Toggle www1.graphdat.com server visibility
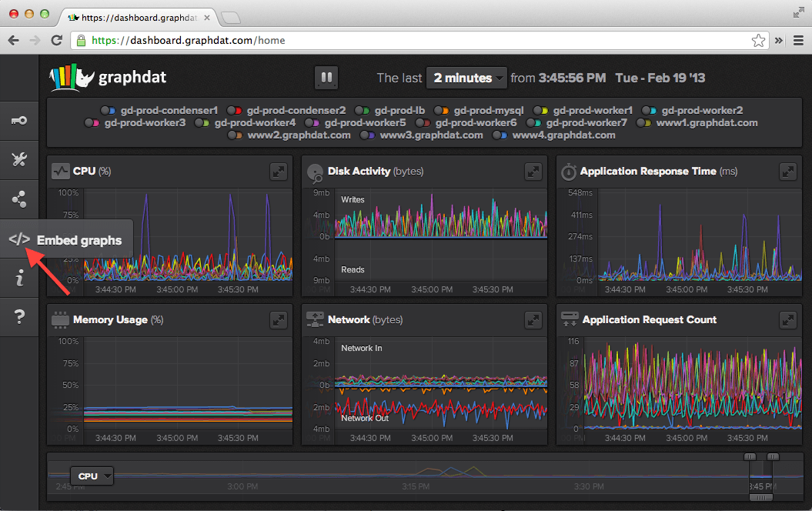The image size is (812, 511). (x=643, y=122)
